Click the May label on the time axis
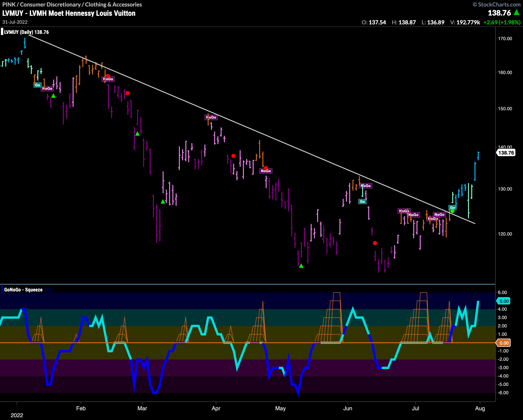Screen dimensions: 523x420 pyautogui.click(x=281, y=408)
